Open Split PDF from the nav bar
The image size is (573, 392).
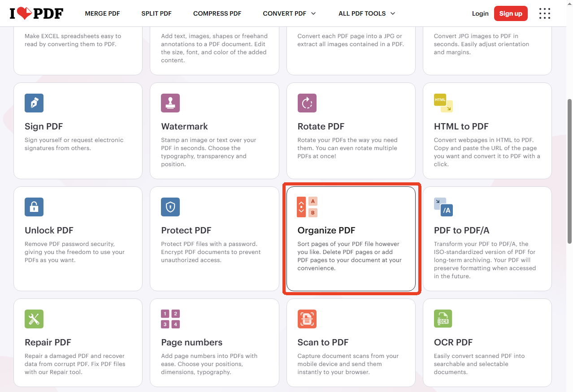pos(156,13)
